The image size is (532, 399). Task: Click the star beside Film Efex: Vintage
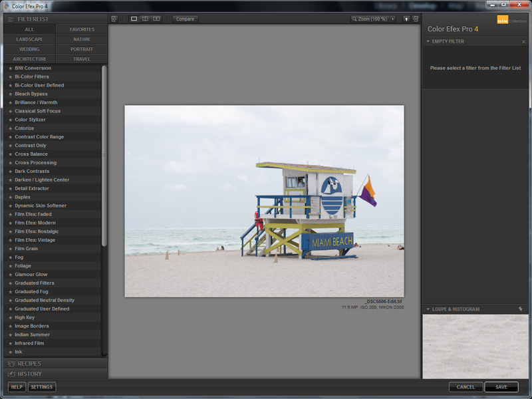point(11,240)
